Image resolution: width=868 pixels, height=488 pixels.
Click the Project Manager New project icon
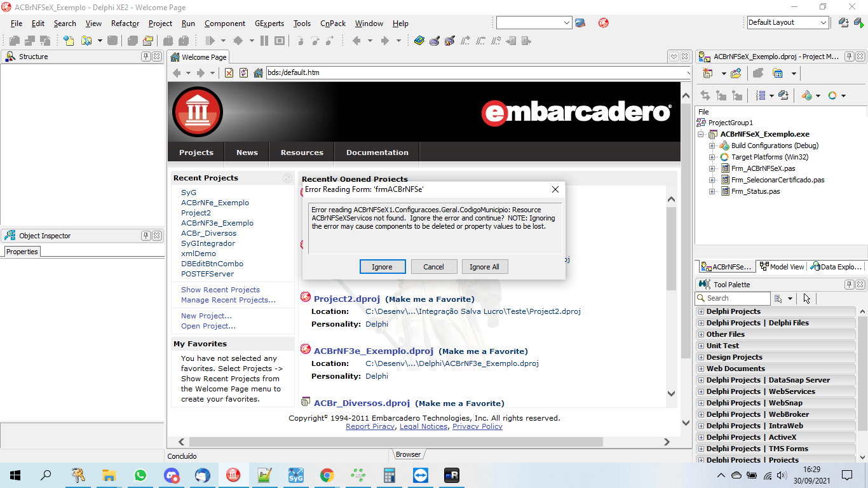[x=708, y=73]
